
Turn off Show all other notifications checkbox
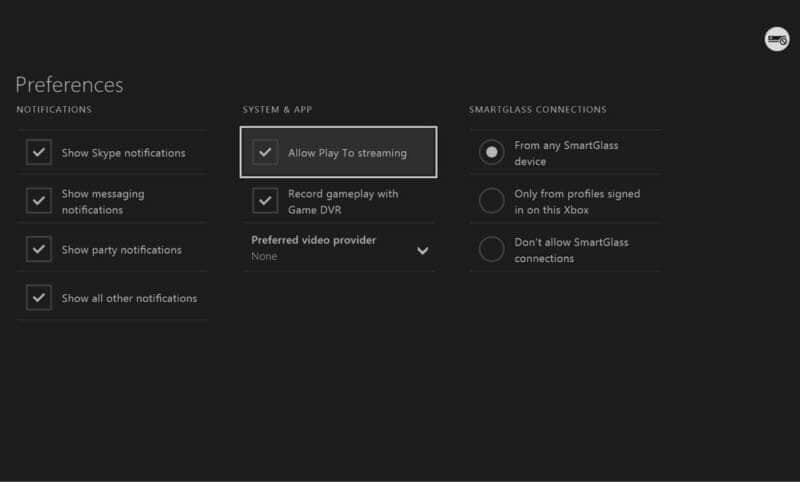[39, 297]
